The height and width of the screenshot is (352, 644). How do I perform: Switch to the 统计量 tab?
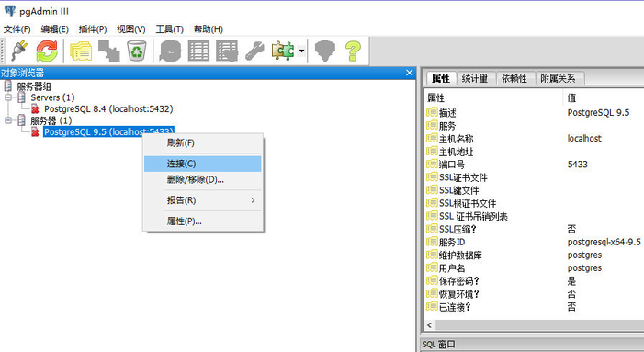[x=475, y=78]
